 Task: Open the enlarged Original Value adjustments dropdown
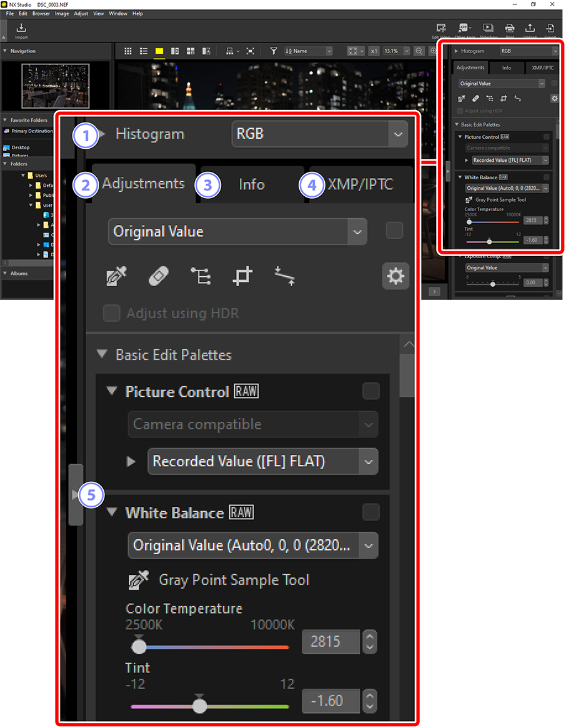tap(238, 231)
